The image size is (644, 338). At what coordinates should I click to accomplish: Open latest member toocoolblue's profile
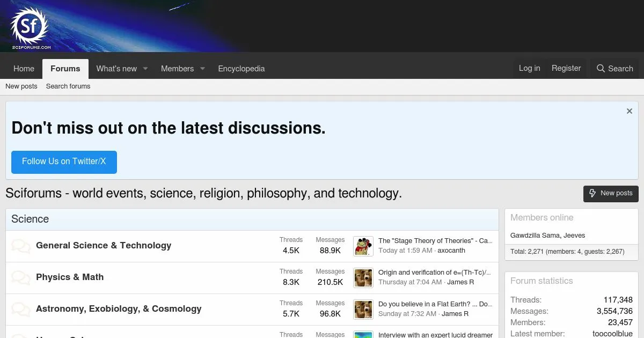pos(612,334)
